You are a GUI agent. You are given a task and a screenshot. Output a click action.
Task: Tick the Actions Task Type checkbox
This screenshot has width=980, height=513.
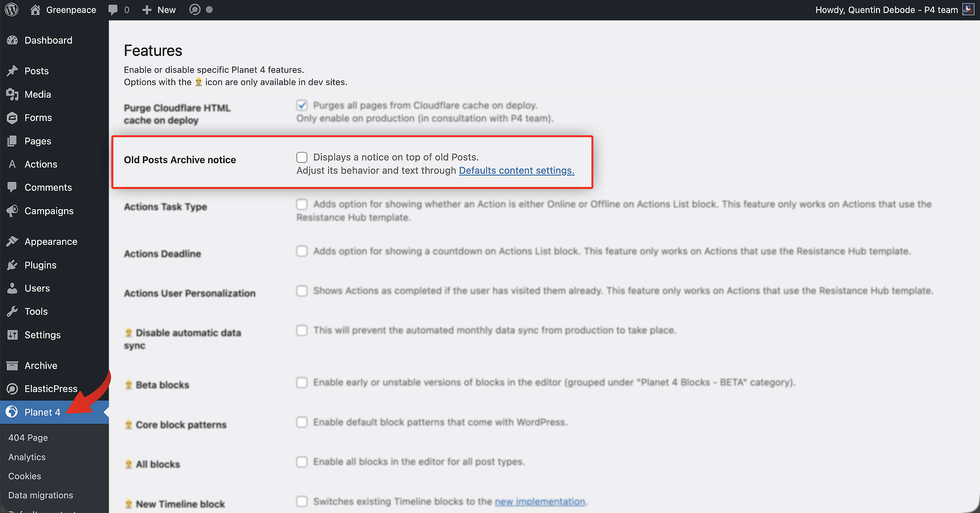click(x=302, y=204)
